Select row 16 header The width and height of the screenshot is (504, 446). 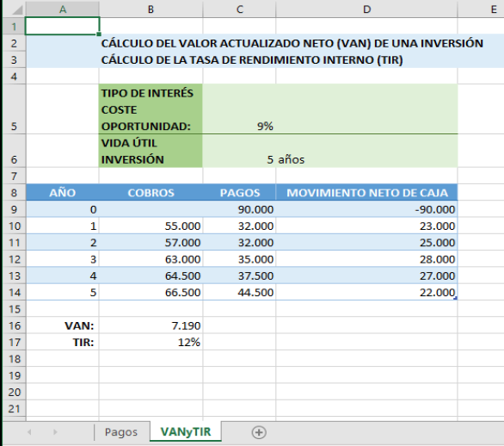[14, 325]
